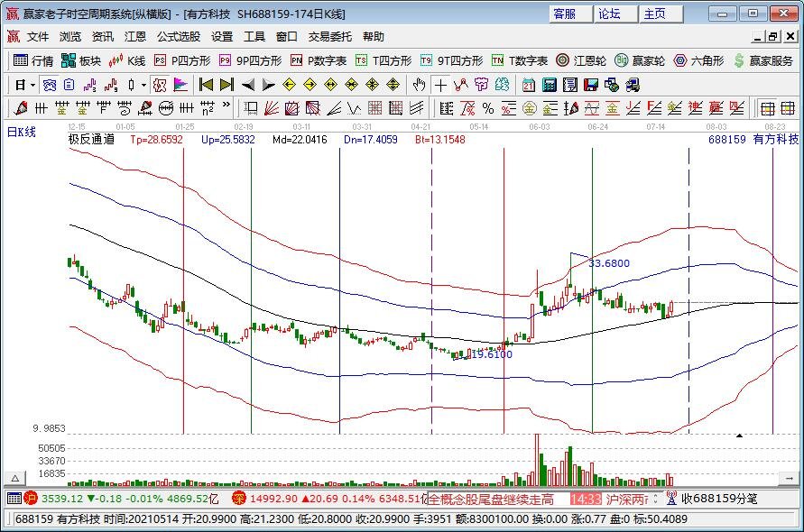
Task: Open the 六角形 hexagon chart tool
Action: point(698,60)
